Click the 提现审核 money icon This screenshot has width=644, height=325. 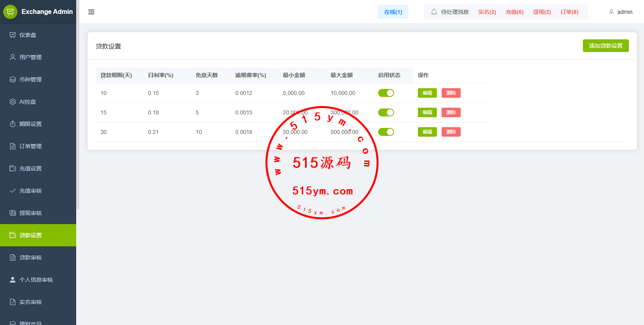tap(13, 213)
